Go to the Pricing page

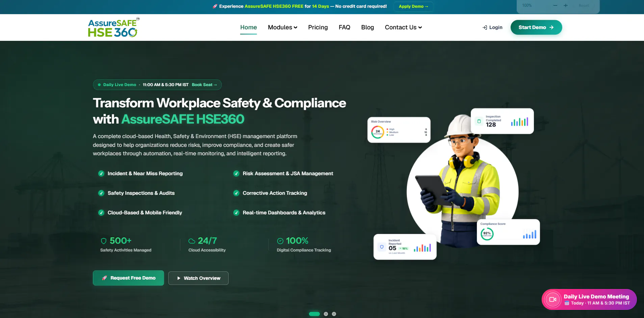pos(318,27)
